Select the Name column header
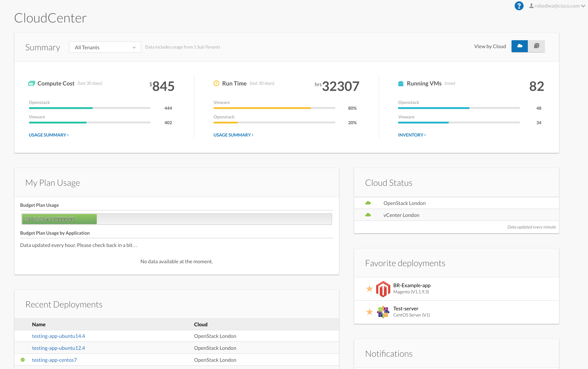The height and width of the screenshot is (369, 588). 39,324
